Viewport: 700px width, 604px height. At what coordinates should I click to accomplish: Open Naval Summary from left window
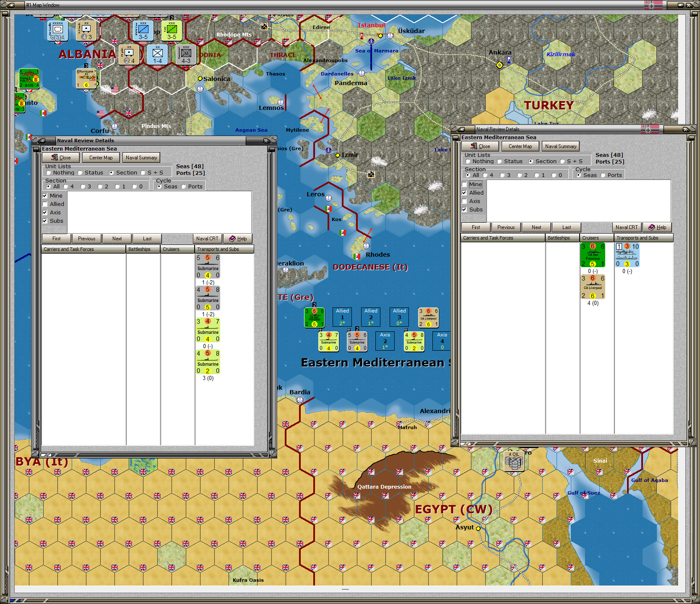point(141,158)
